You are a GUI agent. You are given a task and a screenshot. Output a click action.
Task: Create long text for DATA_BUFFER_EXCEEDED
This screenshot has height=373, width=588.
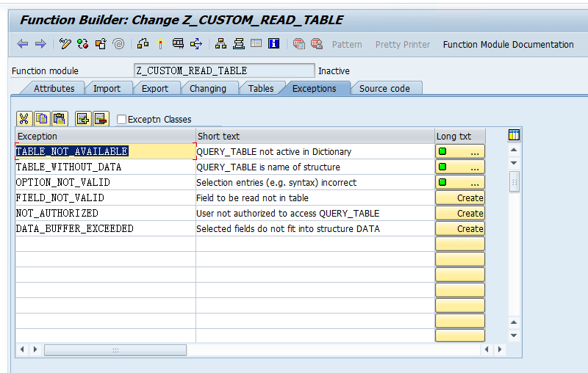pos(460,228)
